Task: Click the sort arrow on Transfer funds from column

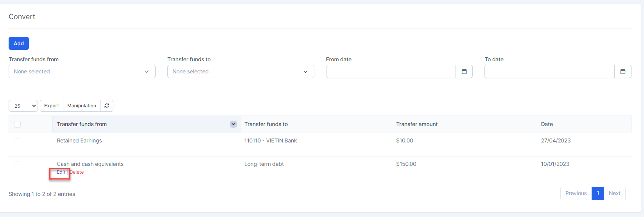Action: [x=233, y=124]
